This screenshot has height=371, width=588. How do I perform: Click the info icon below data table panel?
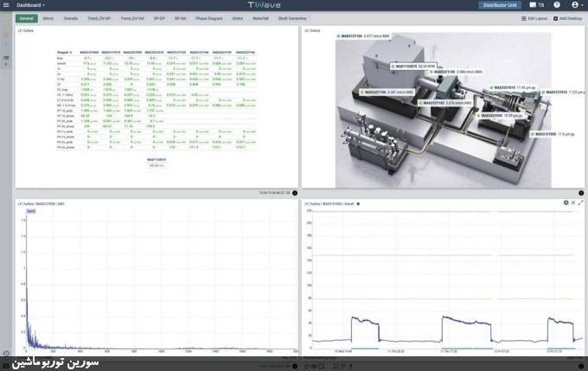point(293,192)
